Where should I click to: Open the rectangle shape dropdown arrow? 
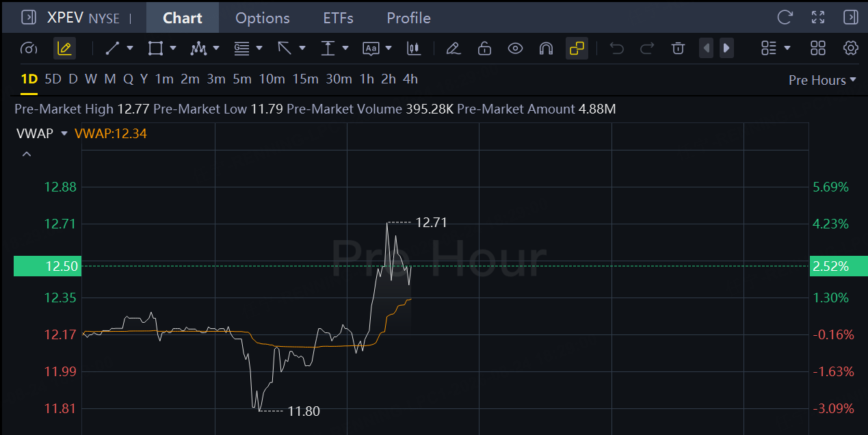point(173,48)
